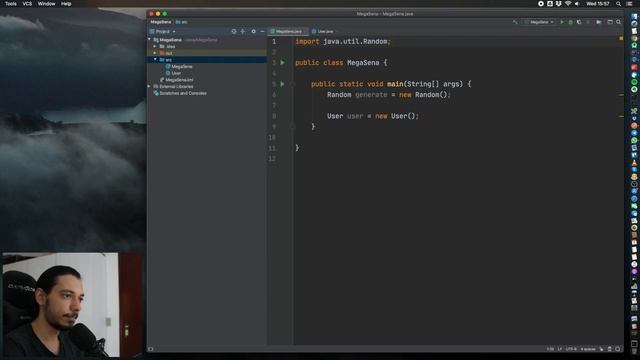The image size is (640, 360).
Task: Click the Finder icon in the Dock
Action: click(634, 16)
